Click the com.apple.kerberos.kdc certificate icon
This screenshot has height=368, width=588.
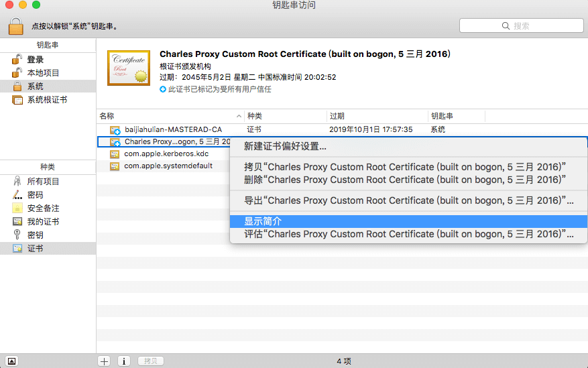[115, 154]
